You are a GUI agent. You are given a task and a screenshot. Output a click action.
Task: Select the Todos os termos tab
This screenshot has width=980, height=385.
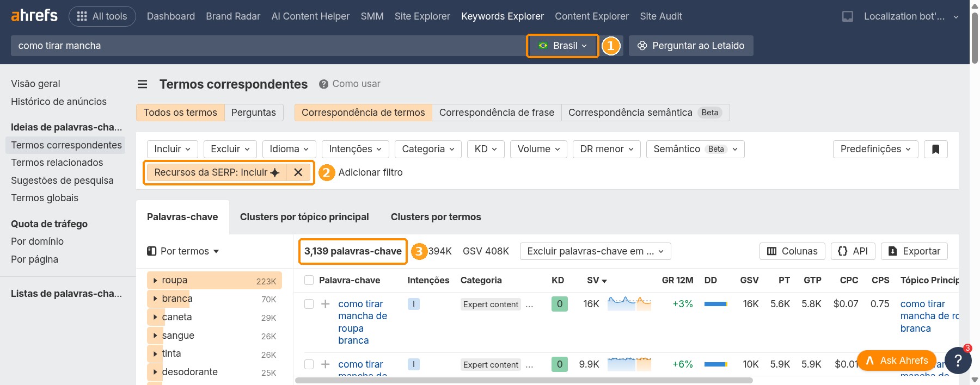click(x=180, y=113)
